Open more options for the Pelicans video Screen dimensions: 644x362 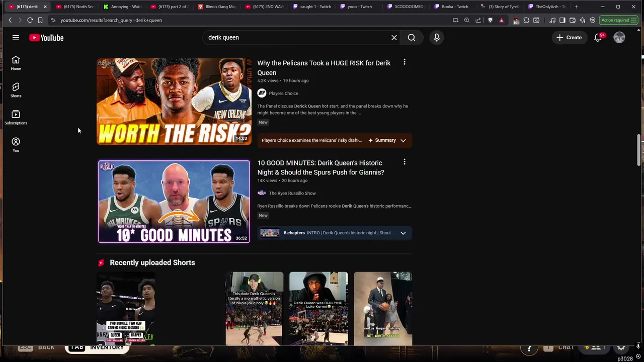point(405,62)
